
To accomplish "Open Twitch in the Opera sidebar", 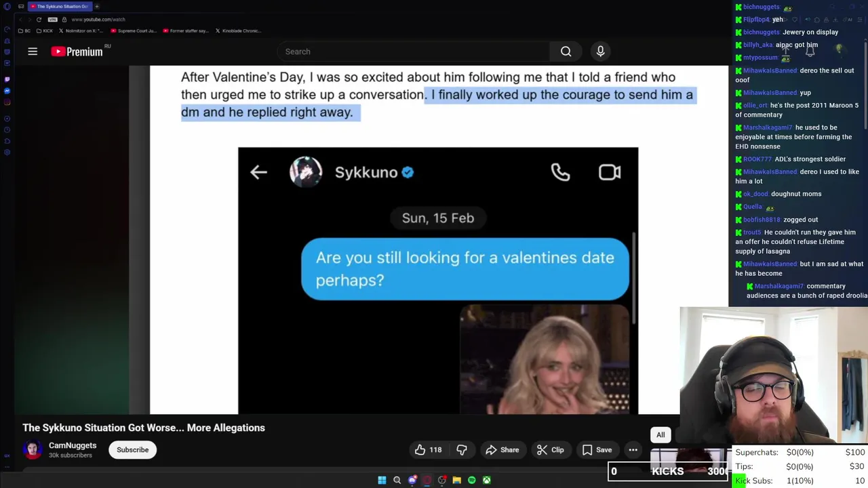I will point(7,79).
